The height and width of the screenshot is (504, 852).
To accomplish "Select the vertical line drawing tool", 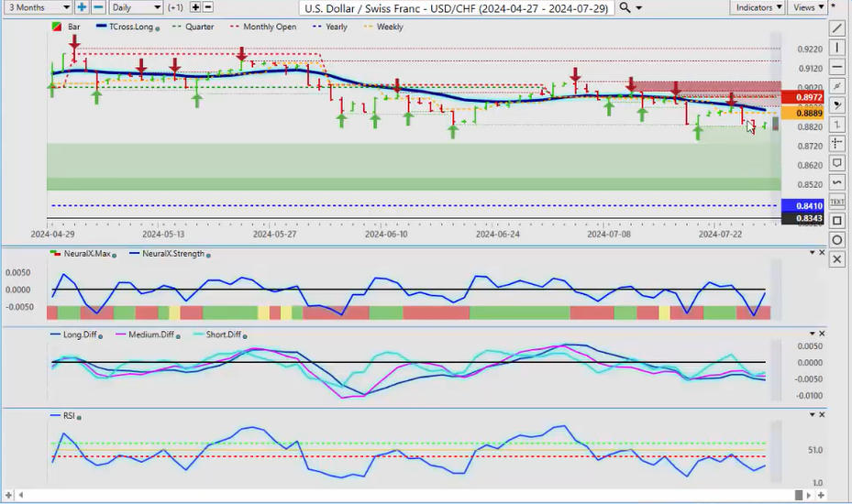I will pyautogui.click(x=837, y=48).
